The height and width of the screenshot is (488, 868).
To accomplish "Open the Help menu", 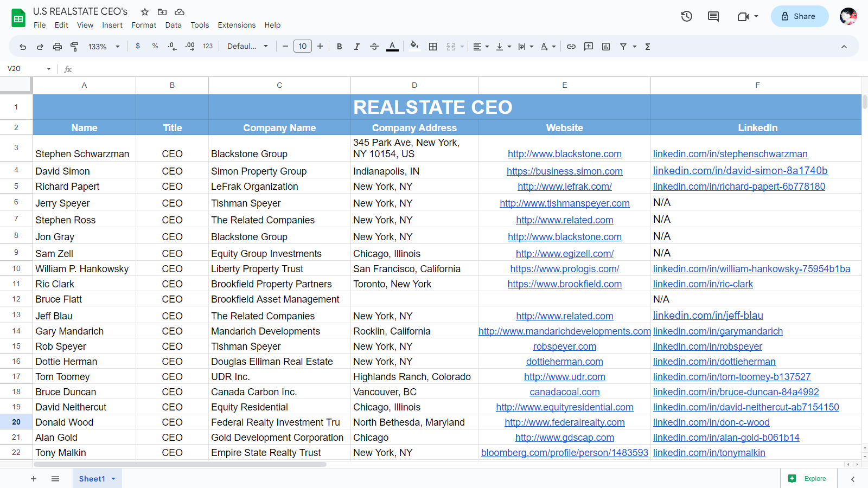I will [x=272, y=25].
